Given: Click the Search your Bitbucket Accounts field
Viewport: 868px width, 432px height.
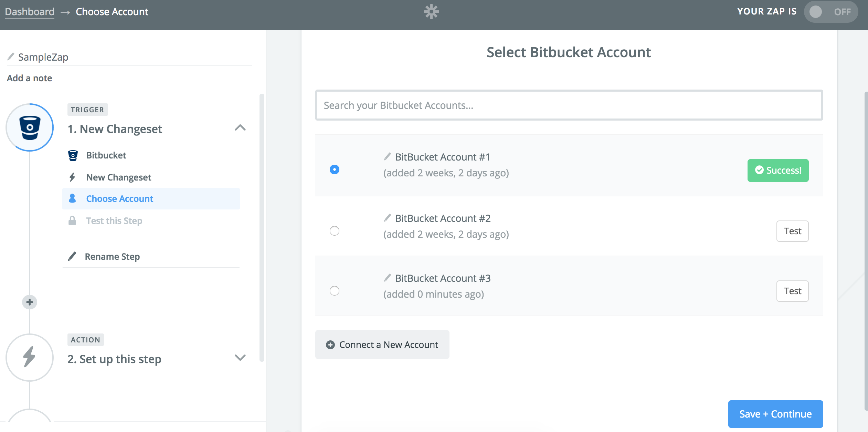Looking at the screenshot, I should pyautogui.click(x=569, y=105).
